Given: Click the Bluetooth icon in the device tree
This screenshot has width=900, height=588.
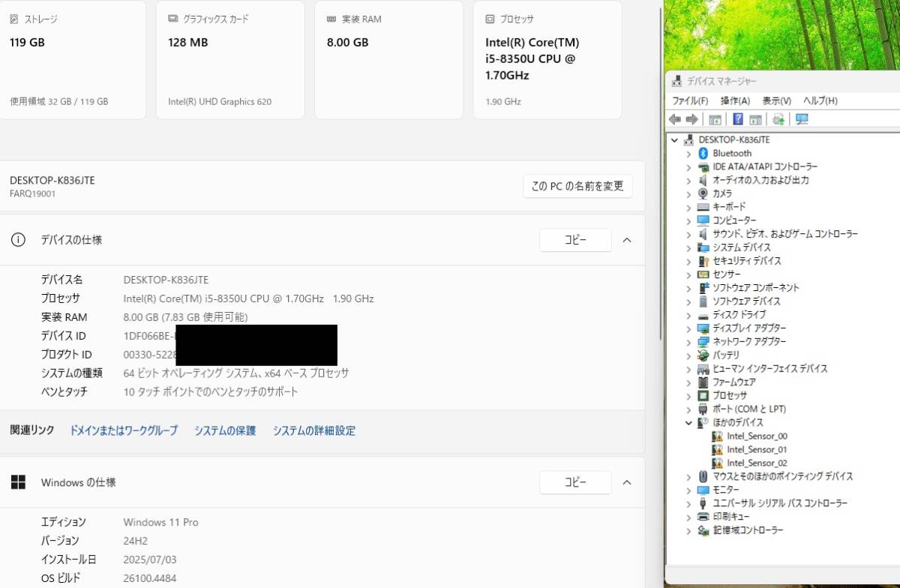Looking at the screenshot, I should point(703,153).
